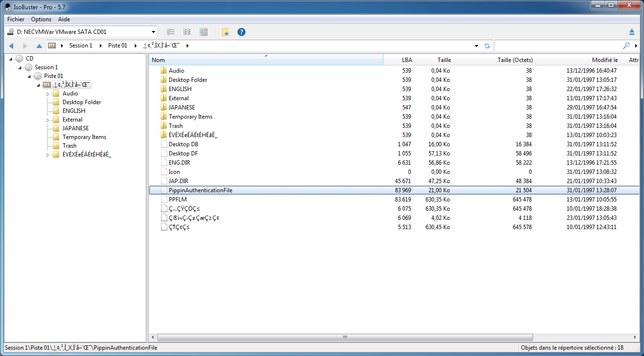The width and height of the screenshot is (644, 356).
Task: Click the PPFLM file icon
Action: click(164, 200)
